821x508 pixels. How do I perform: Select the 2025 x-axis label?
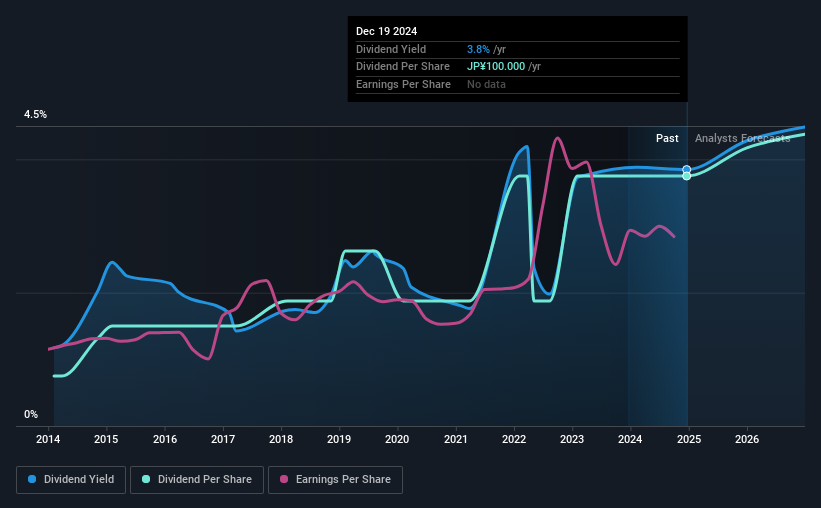pyautogui.click(x=689, y=439)
